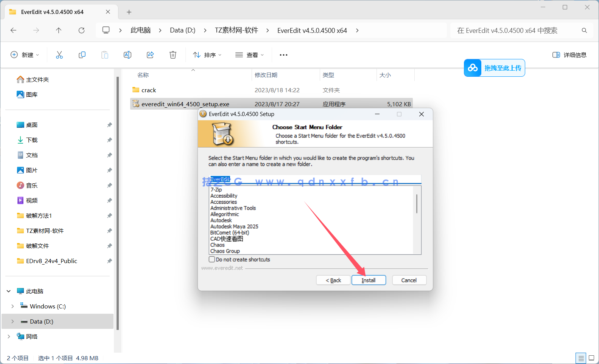Collapse the 此电脑 tree node
Viewport: 599px width, 364px height.
point(9,291)
